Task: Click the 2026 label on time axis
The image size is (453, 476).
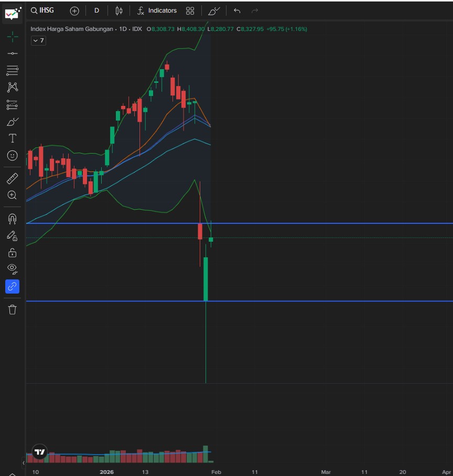Action: pyautogui.click(x=106, y=472)
